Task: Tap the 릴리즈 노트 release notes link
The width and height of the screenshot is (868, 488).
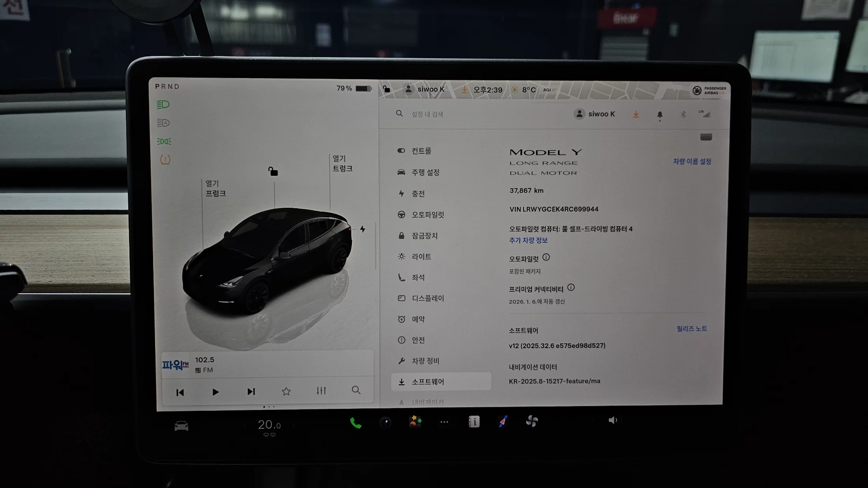Action: pos(692,328)
